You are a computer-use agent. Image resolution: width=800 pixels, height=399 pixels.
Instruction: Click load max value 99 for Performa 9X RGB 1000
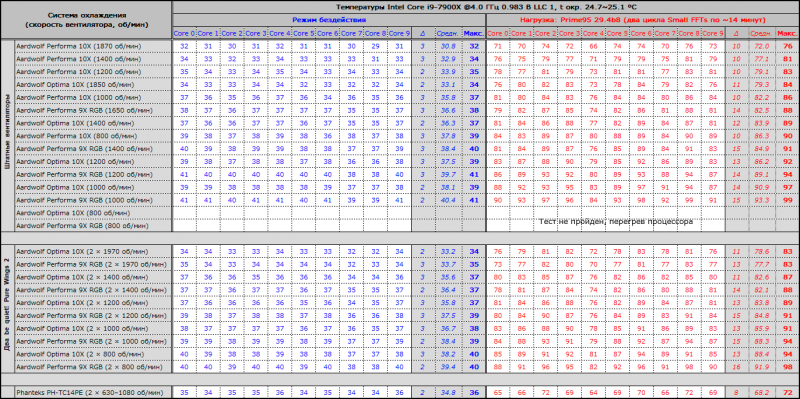787,200
